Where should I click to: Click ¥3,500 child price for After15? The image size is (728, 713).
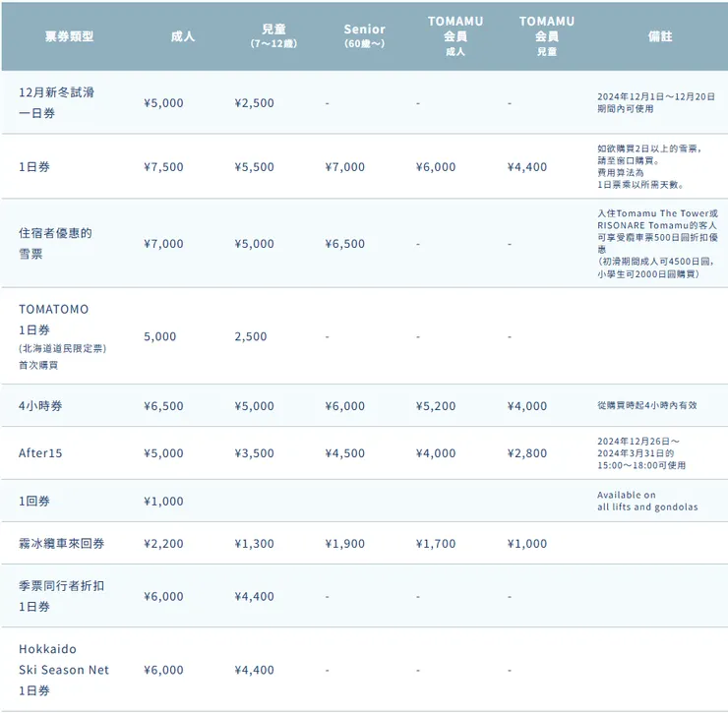(x=254, y=453)
